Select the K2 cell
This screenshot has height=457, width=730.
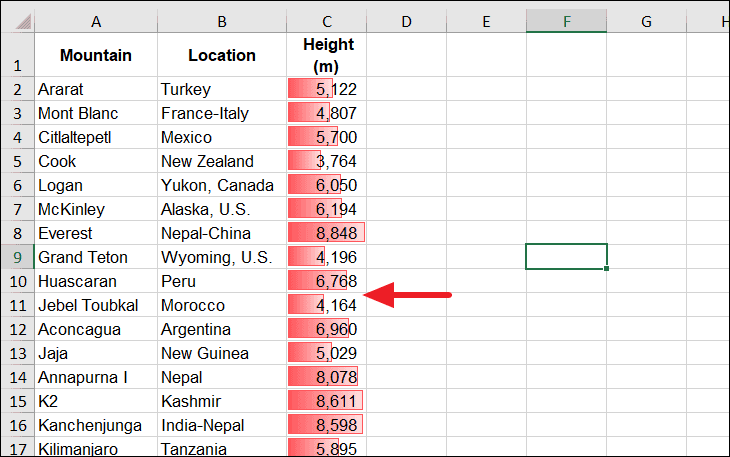coord(96,401)
